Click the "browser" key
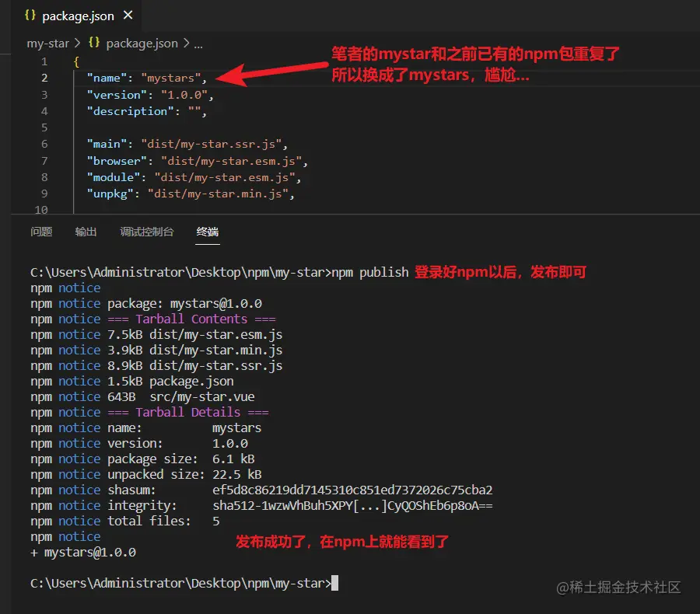The height and width of the screenshot is (614, 700). [117, 161]
